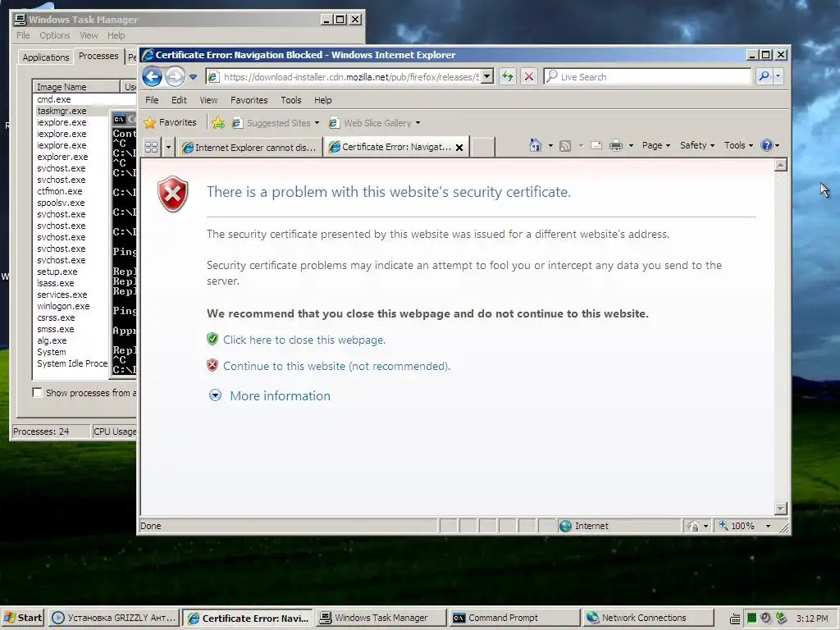Click the Add to Favorites Bar icon
The image size is (840, 630).
click(x=218, y=123)
